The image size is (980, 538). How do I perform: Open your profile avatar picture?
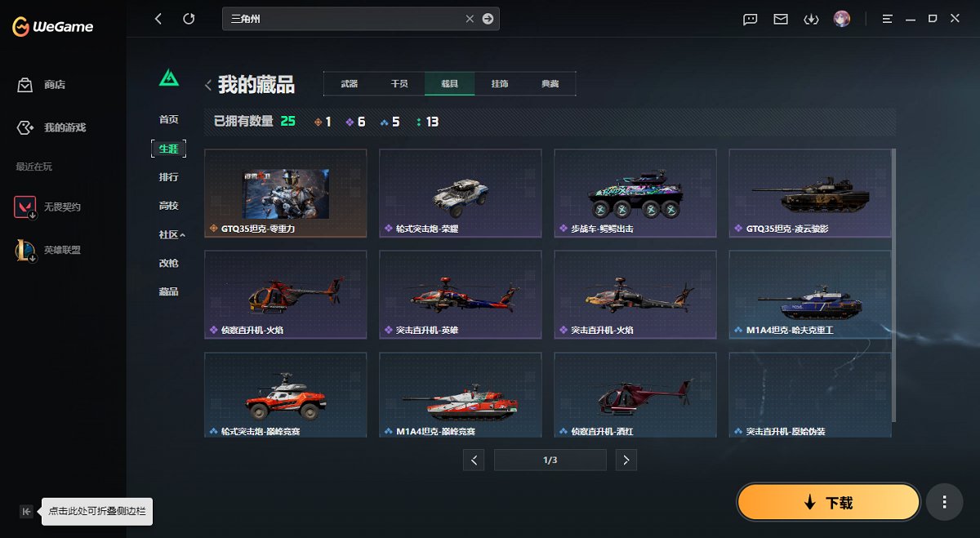[841, 18]
